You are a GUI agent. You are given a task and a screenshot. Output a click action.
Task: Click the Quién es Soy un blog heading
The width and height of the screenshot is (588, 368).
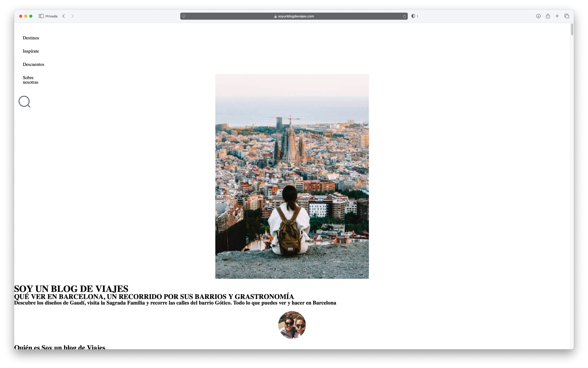[x=60, y=347]
